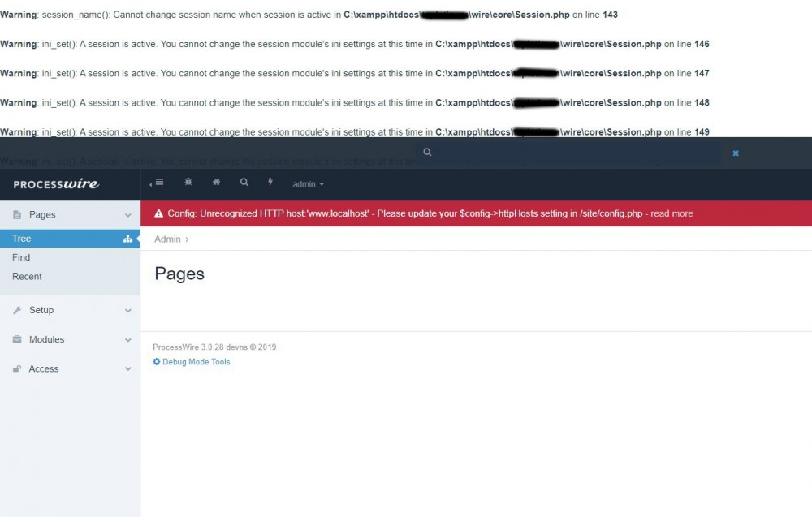Expand the Modules section chevron
Viewport: 812px width, 517px height.
127,339
